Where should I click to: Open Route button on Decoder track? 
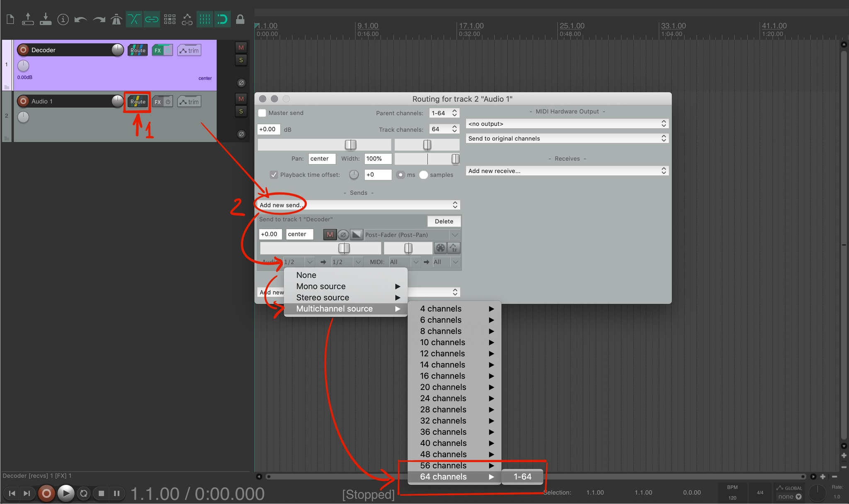pos(138,50)
